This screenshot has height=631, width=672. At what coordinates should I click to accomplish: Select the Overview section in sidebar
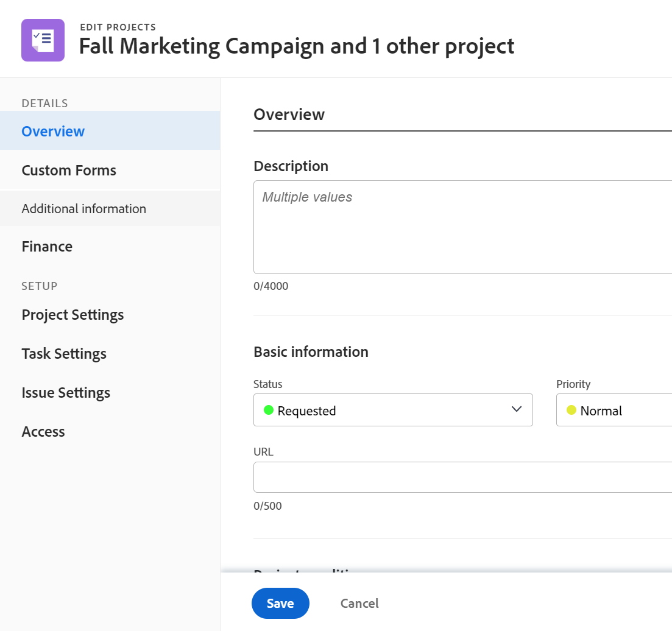click(53, 131)
